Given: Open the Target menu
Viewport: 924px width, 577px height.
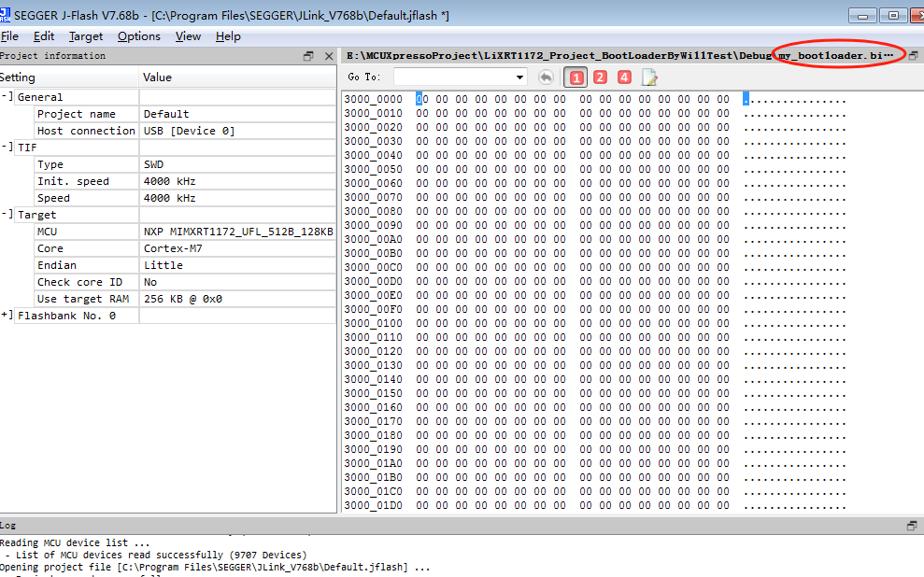Looking at the screenshot, I should click(86, 36).
